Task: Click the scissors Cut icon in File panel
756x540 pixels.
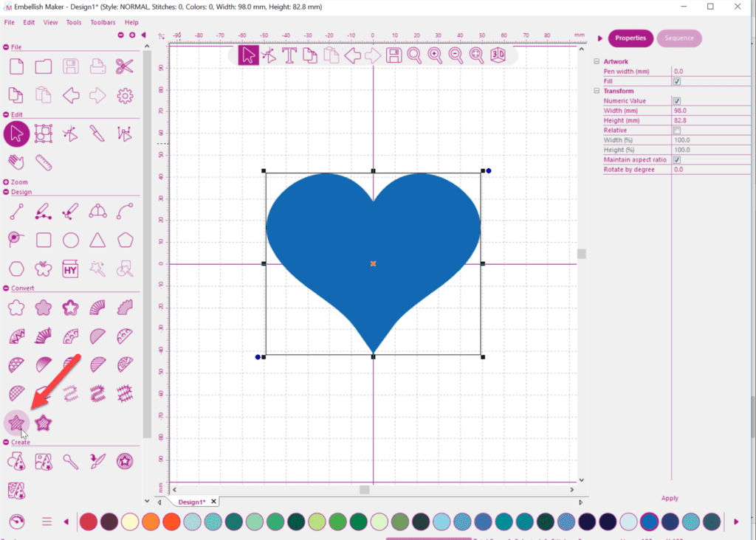Action: click(x=124, y=66)
